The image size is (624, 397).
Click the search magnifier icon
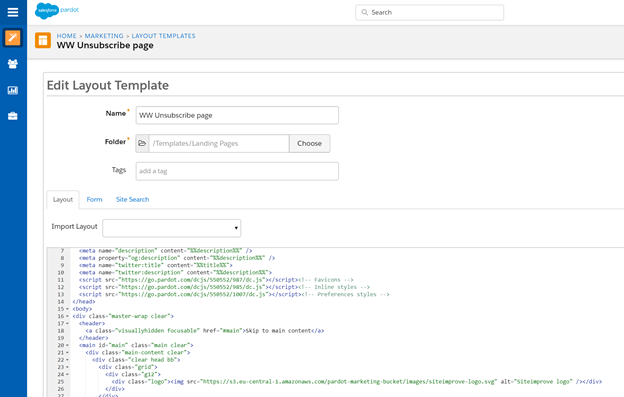(x=364, y=12)
